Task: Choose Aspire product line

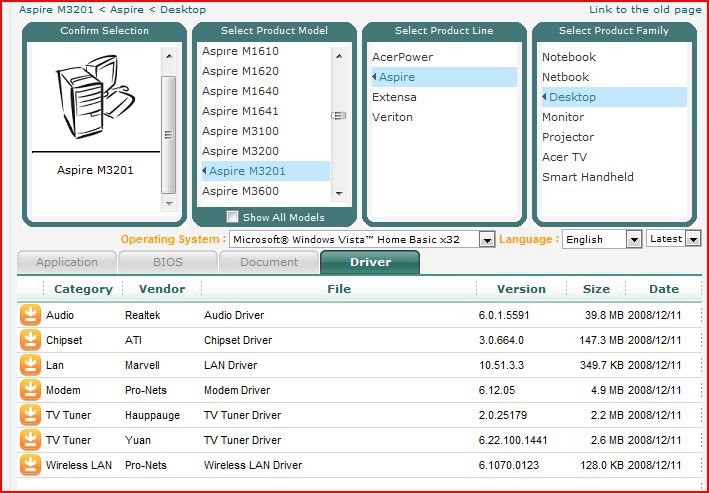Action: coord(444,77)
